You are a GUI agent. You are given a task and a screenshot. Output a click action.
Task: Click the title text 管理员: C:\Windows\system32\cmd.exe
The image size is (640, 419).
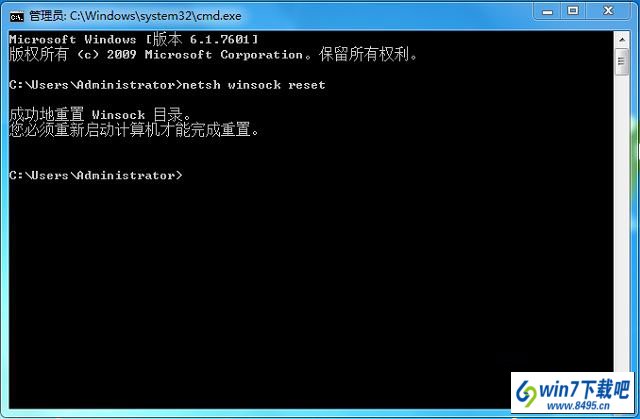click(x=135, y=16)
